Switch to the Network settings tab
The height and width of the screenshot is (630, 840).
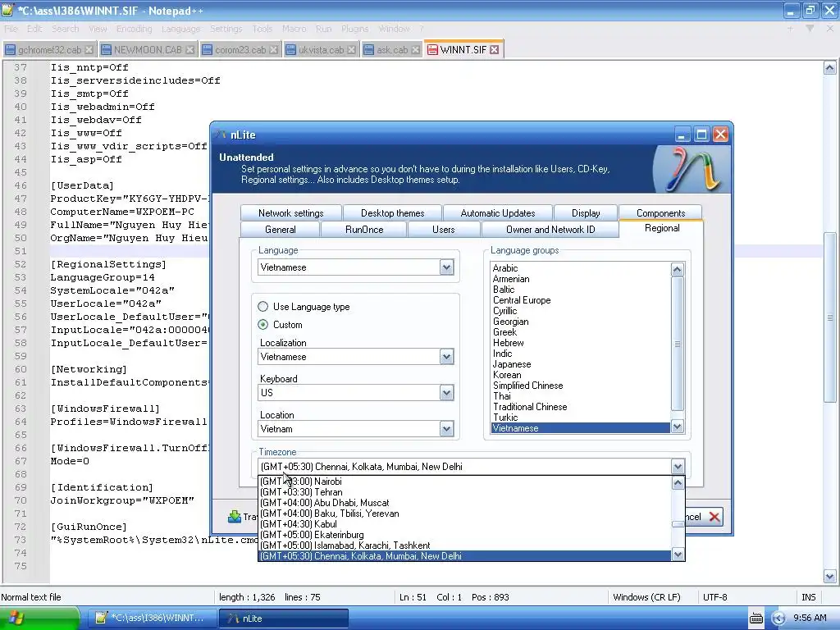click(291, 213)
